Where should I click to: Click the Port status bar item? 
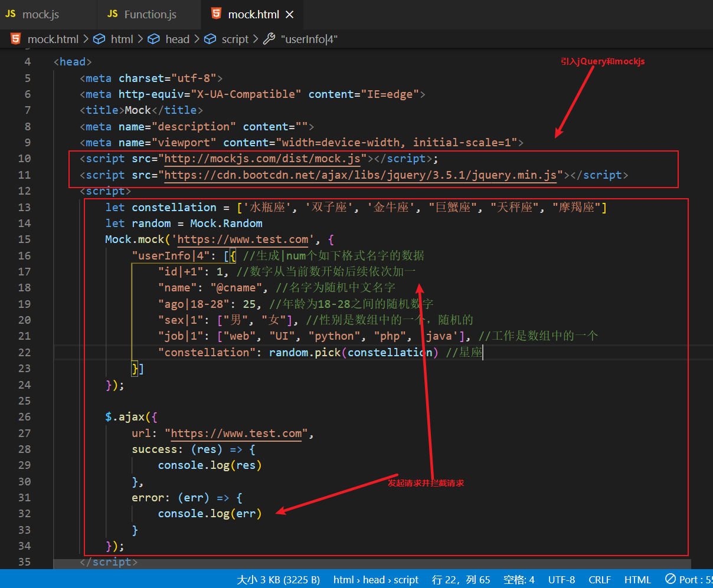[689, 580]
